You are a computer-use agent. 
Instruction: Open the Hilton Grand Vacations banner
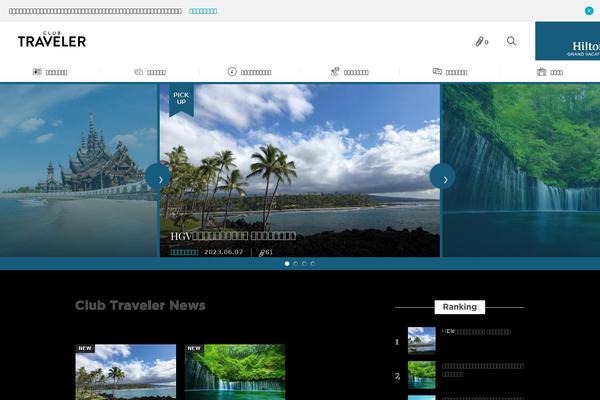pyautogui.click(x=567, y=41)
